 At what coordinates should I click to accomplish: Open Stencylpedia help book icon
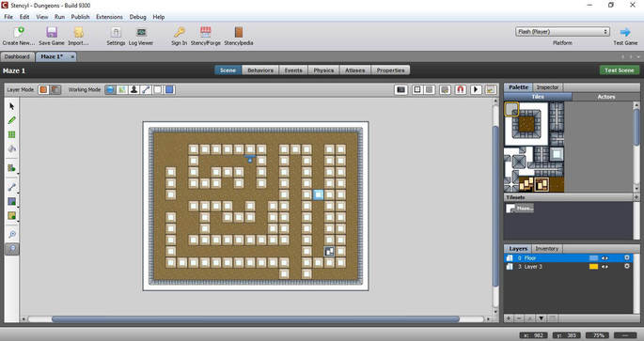pos(239,36)
